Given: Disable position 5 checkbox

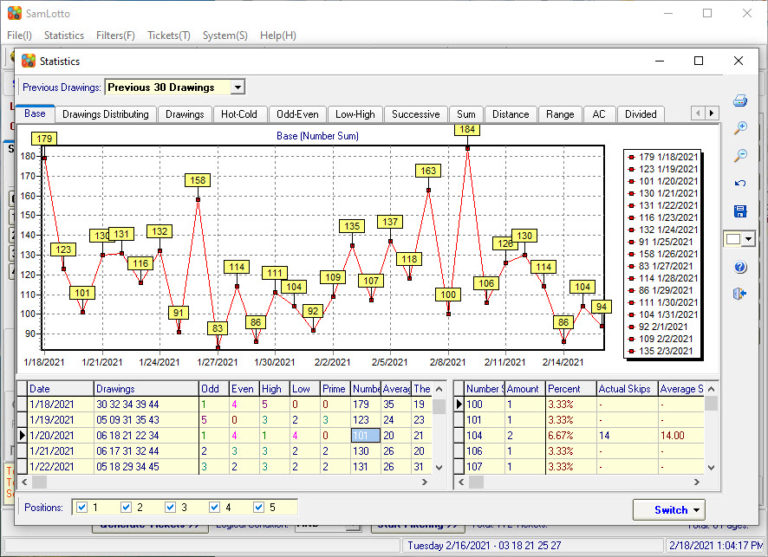Looking at the screenshot, I should coord(260,507).
